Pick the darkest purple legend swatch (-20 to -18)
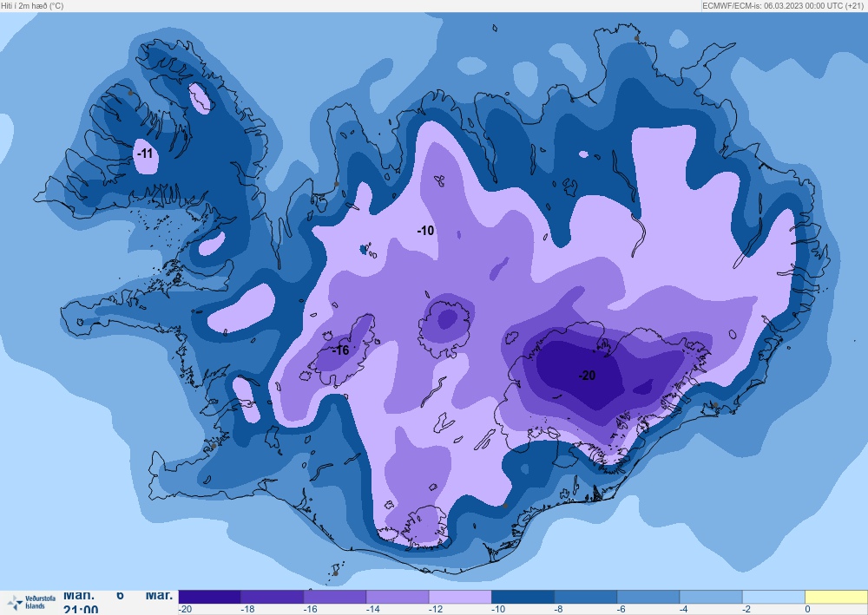868x615 pixels. pyautogui.click(x=210, y=597)
